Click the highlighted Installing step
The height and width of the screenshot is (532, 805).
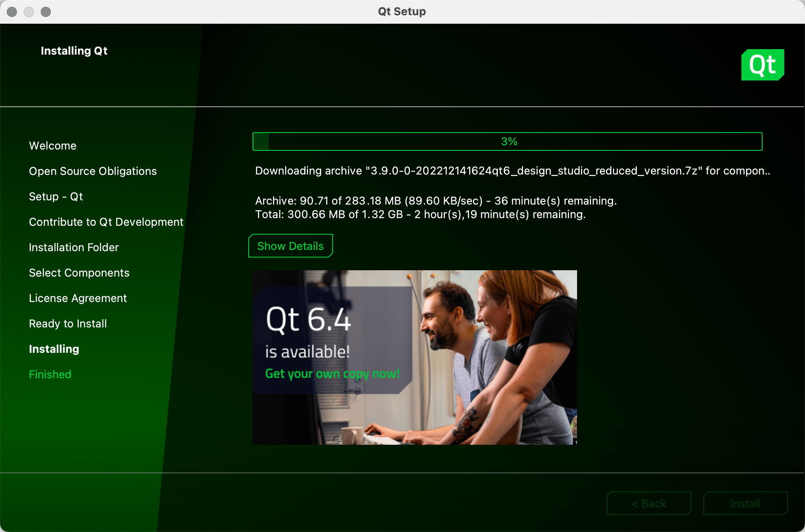[x=53, y=349]
